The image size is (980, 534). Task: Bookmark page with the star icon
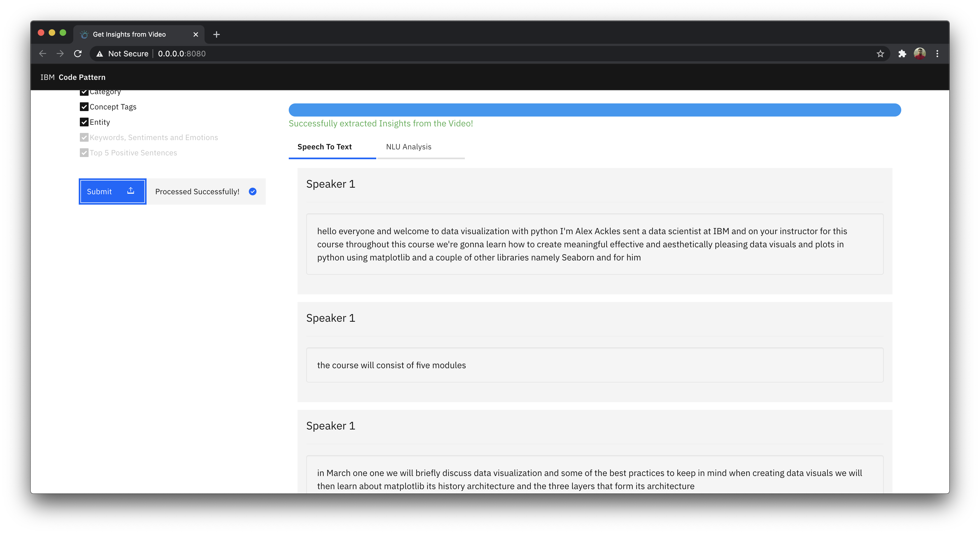(880, 54)
